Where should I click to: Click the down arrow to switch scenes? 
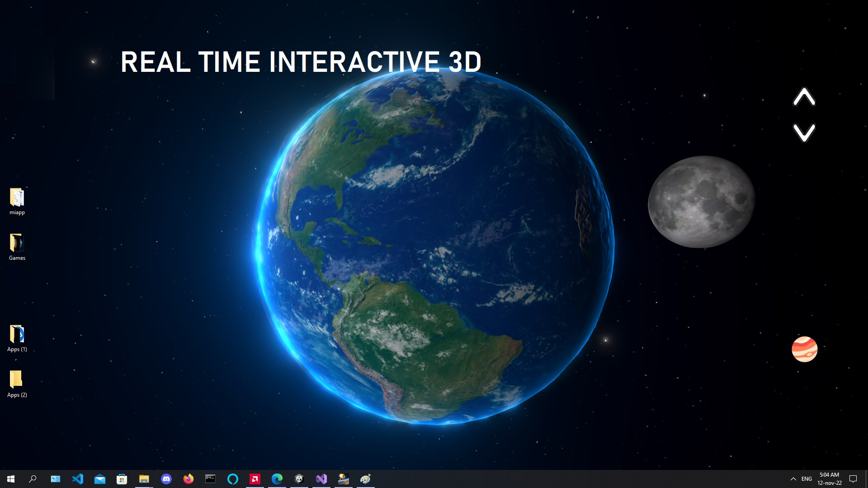point(804,132)
